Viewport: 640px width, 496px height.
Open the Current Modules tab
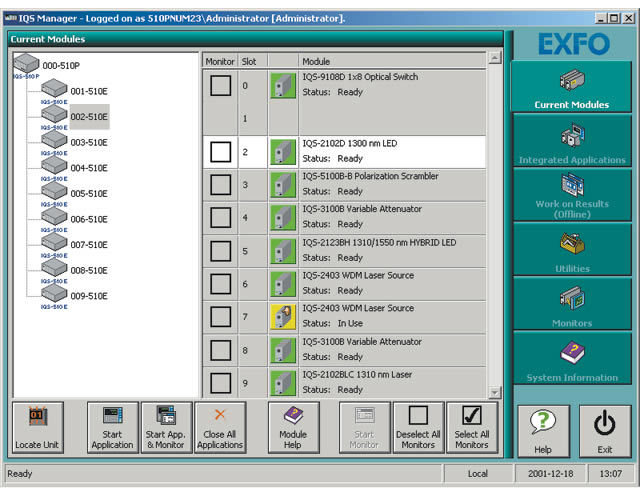click(x=571, y=86)
